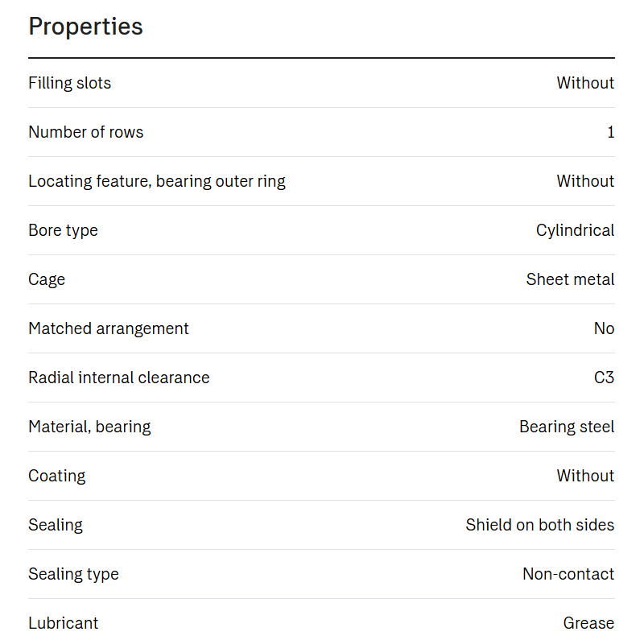Click the Bearing steel value
Viewport: 644px width, 644px height.
[567, 427]
